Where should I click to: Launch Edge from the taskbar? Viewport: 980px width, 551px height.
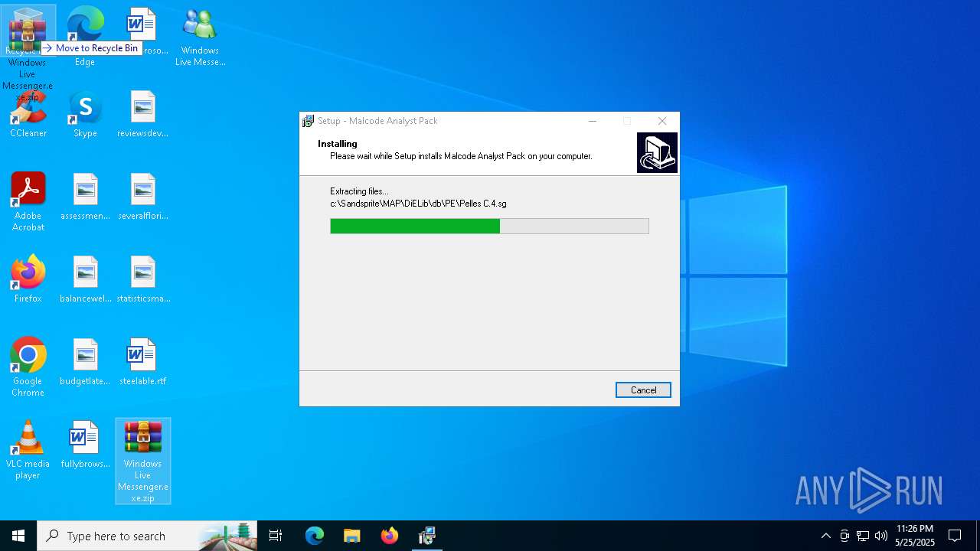click(315, 536)
